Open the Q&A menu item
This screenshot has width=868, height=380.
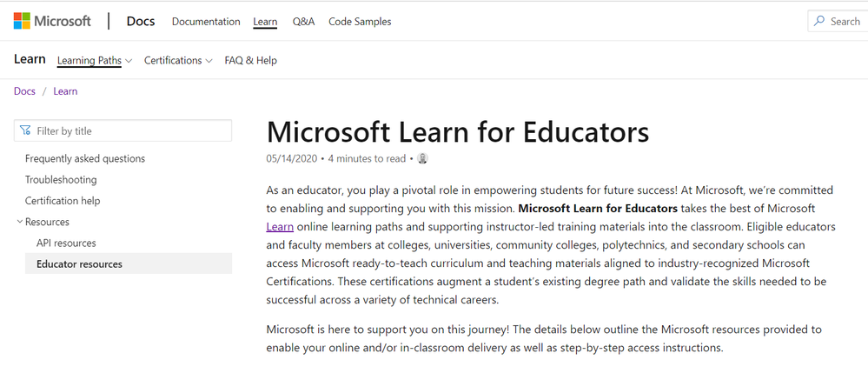pos(304,22)
